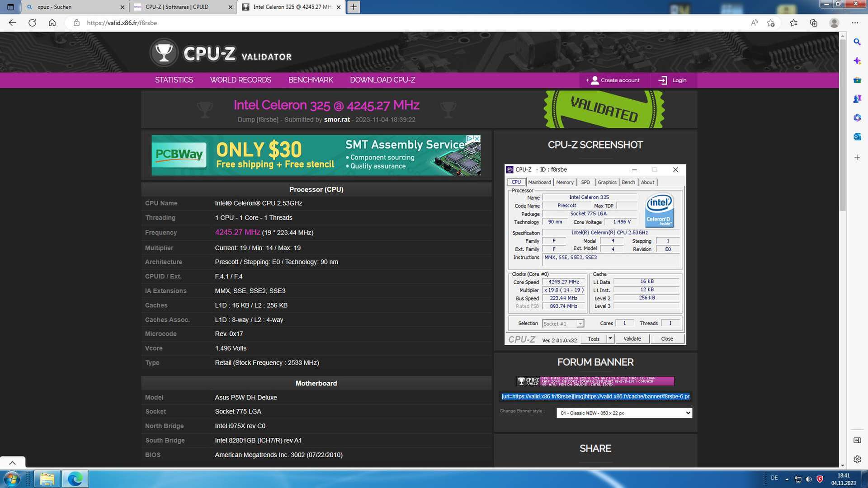Click the Edge icon in the taskbar
The width and height of the screenshot is (868, 488).
[x=75, y=479]
